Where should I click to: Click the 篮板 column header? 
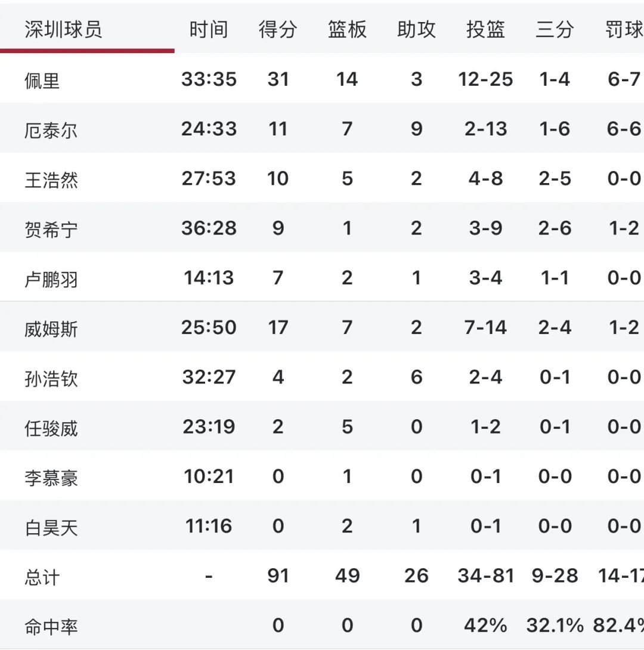point(347,29)
